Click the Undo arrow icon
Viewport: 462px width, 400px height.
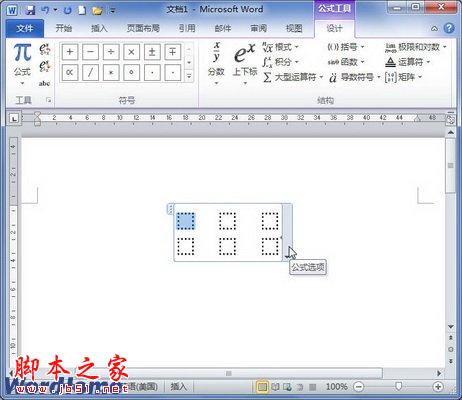point(45,10)
